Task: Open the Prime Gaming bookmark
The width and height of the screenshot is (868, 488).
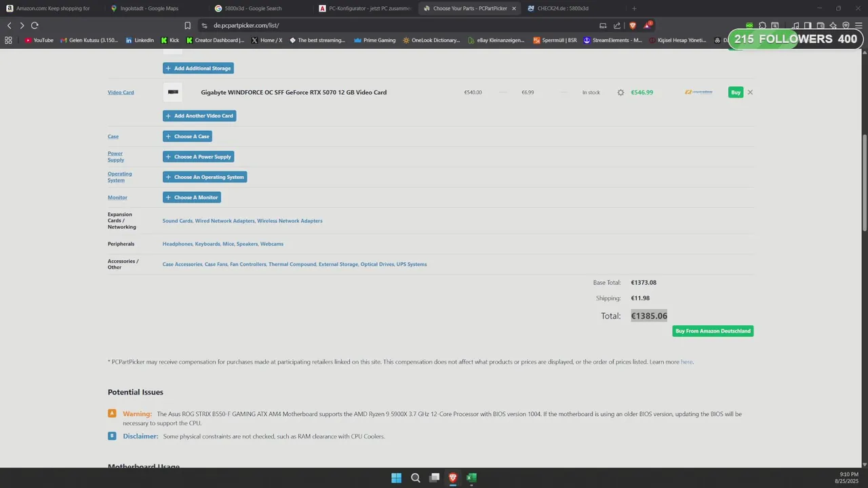Action: coord(374,40)
